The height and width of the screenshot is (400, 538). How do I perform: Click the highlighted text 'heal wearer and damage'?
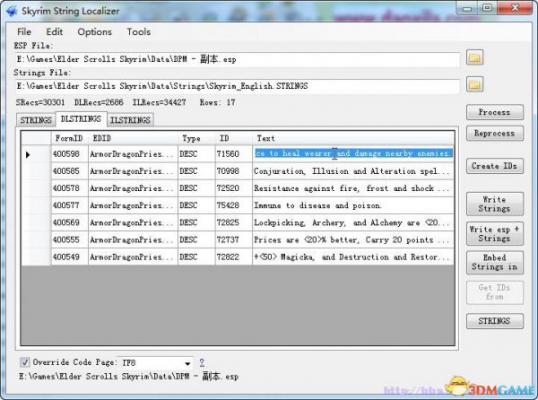[x=331, y=153]
